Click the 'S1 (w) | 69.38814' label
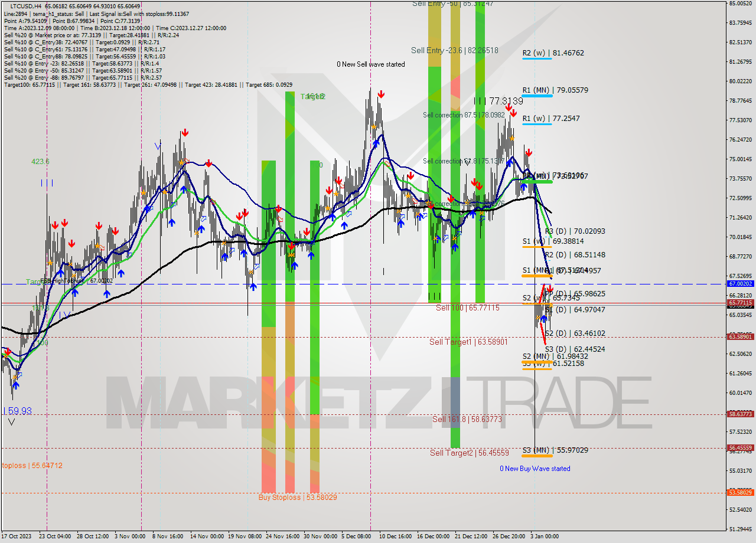 553,241
